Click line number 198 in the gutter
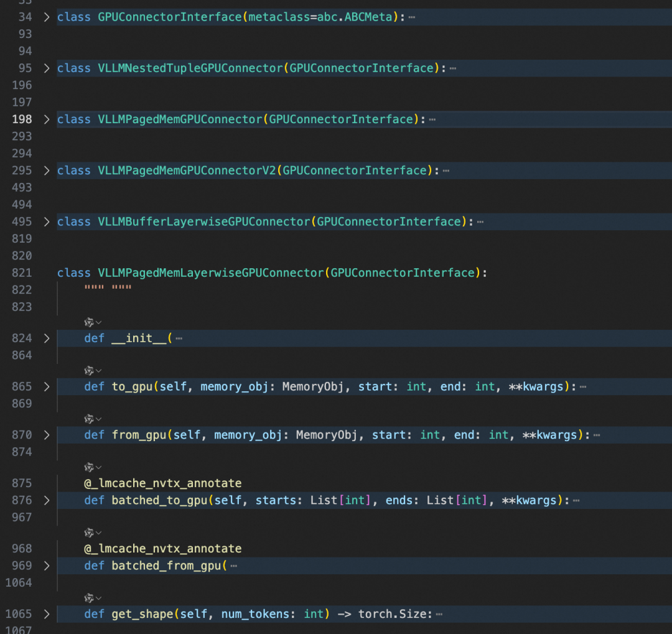The height and width of the screenshot is (634, 672). coord(22,119)
